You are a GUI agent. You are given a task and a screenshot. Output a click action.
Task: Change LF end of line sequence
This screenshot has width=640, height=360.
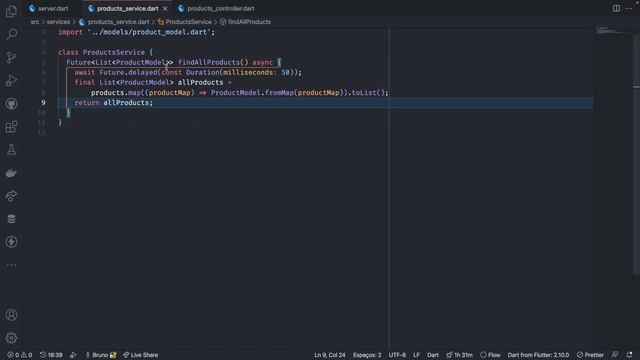(416, 355)
